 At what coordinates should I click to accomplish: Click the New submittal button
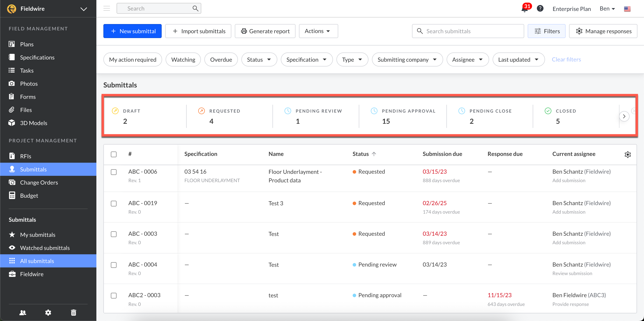click(x=133, y=31)
